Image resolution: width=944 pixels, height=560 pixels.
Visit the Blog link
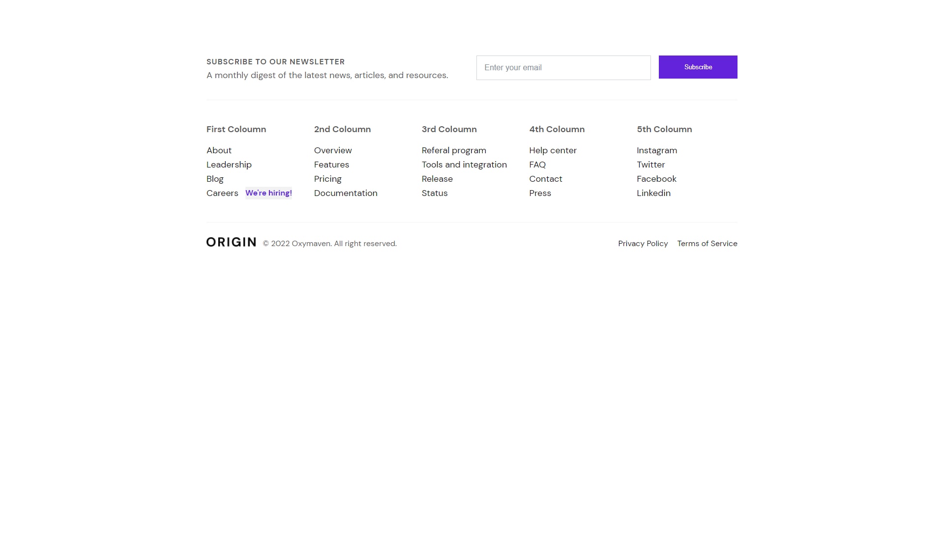coord(215,179)
